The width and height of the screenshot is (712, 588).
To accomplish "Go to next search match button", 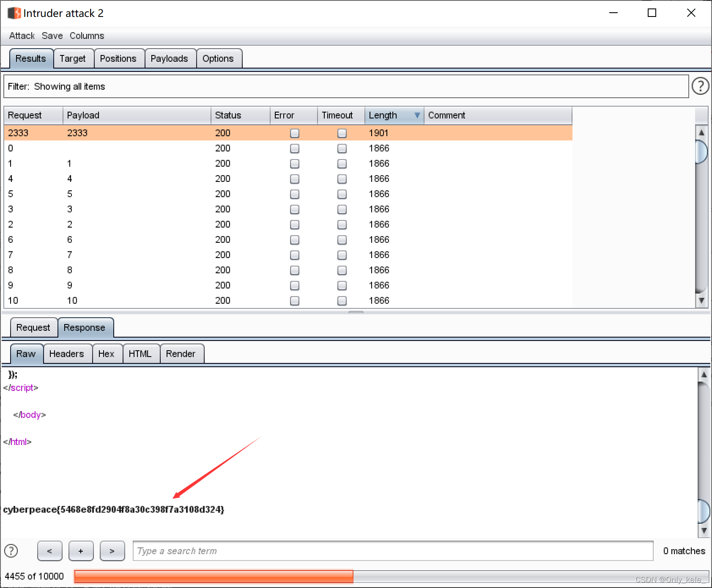I will [x=112, y=551].
